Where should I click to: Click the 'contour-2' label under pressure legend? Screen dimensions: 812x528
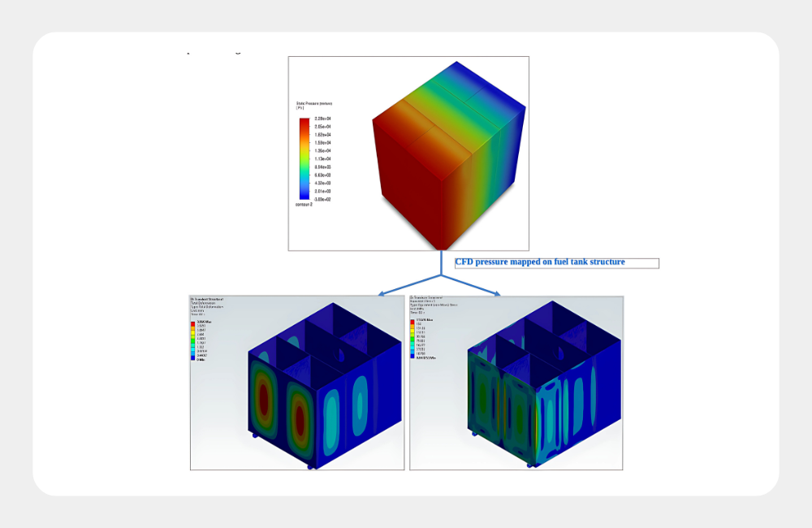[304, 205]
